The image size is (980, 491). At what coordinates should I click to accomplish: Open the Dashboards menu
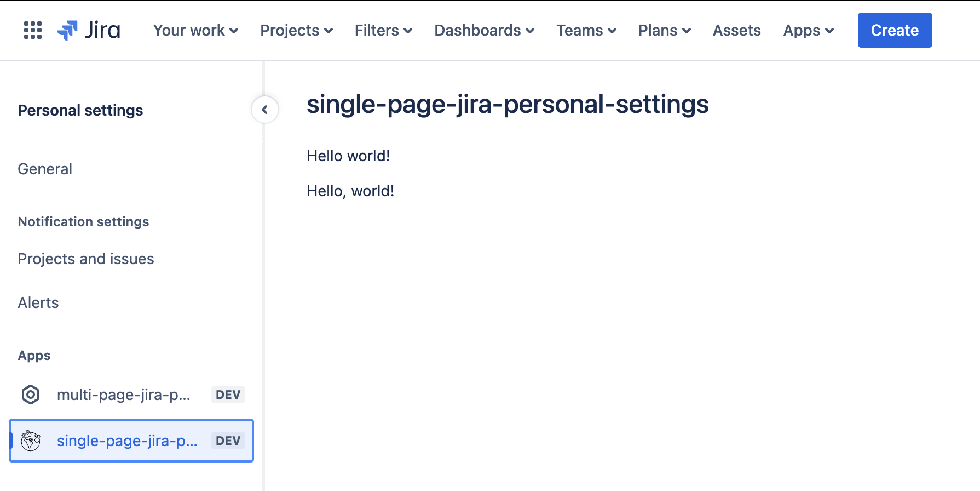pyautogui.click(x=484, y=30)
